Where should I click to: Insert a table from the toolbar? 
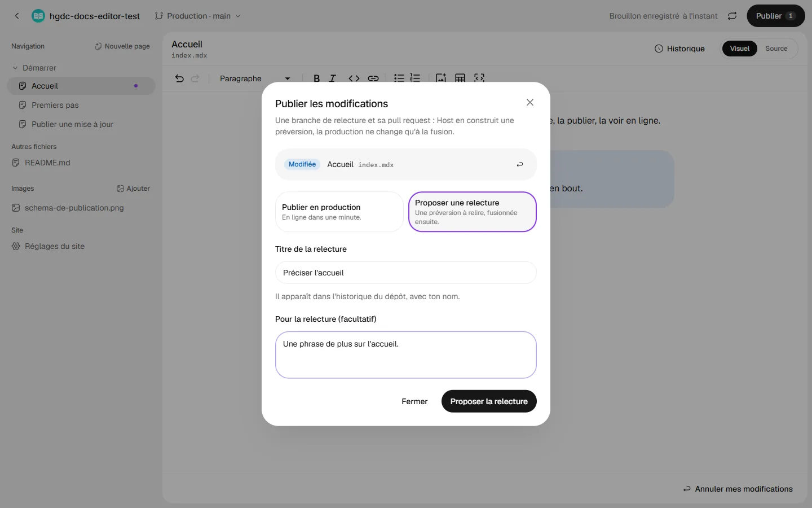[x=460, y=78]
